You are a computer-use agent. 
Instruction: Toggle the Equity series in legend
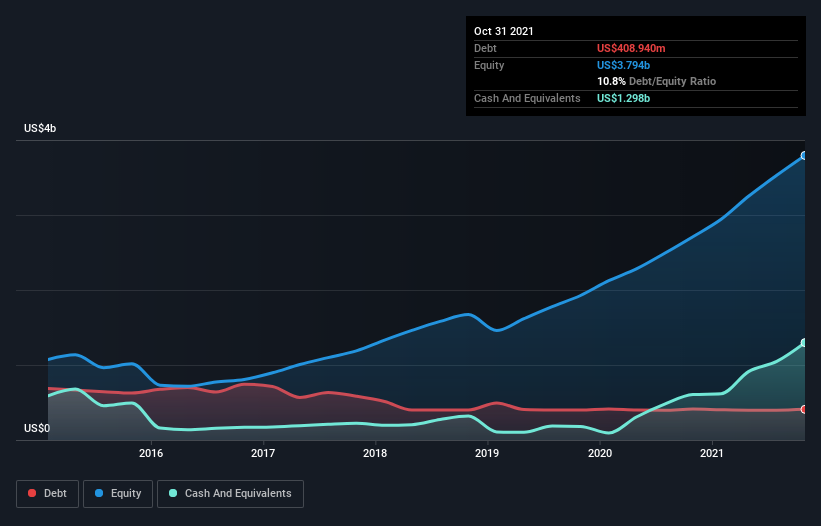coord(118,494)
